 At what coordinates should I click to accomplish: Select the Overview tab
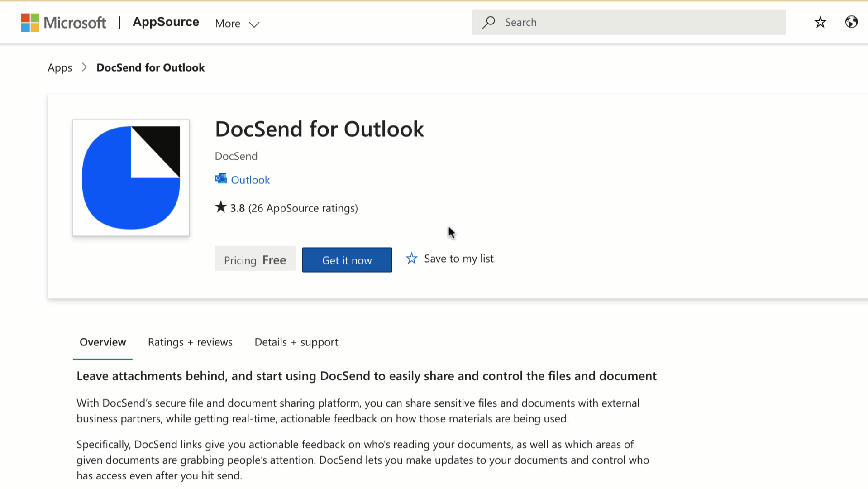tap(103, 342)
